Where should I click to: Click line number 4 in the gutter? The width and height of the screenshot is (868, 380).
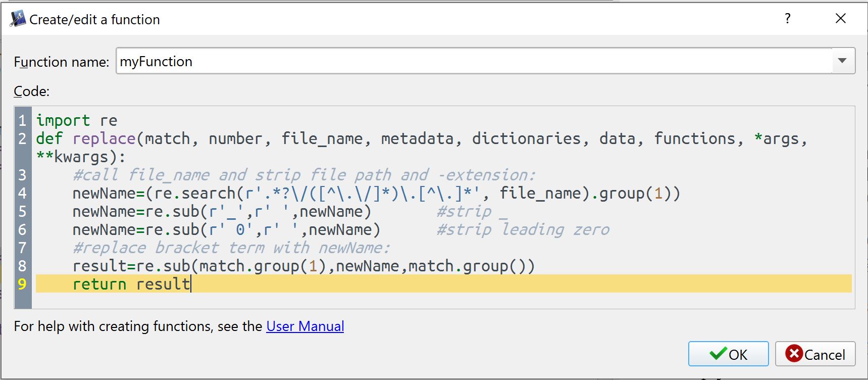click(x=22, y=194)
